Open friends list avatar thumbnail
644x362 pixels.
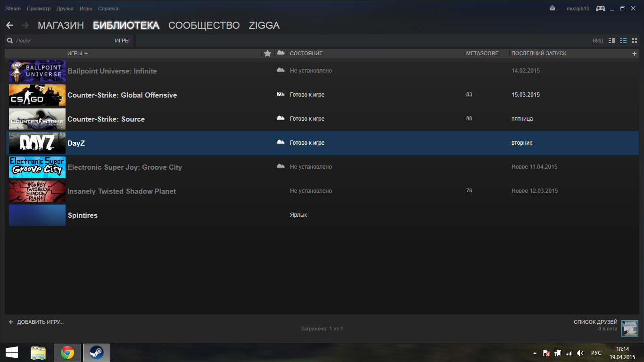[630, 329]
